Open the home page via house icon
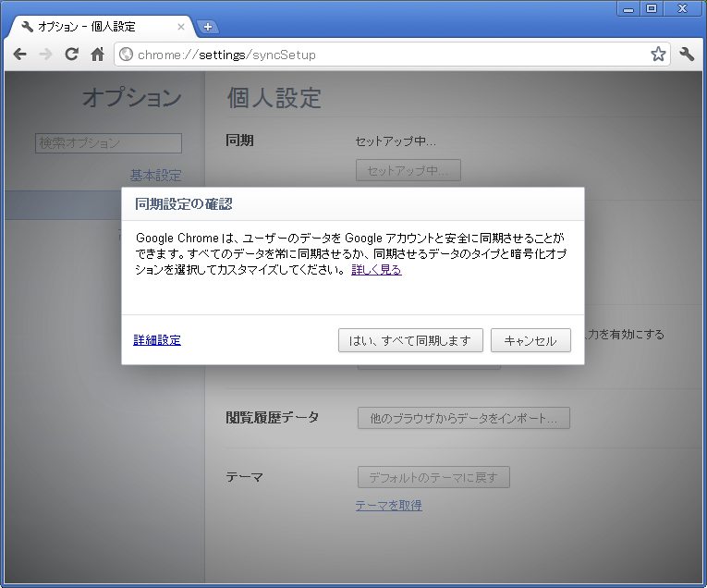The height and width of the screenshot is (588, 707). click(97, 55)
